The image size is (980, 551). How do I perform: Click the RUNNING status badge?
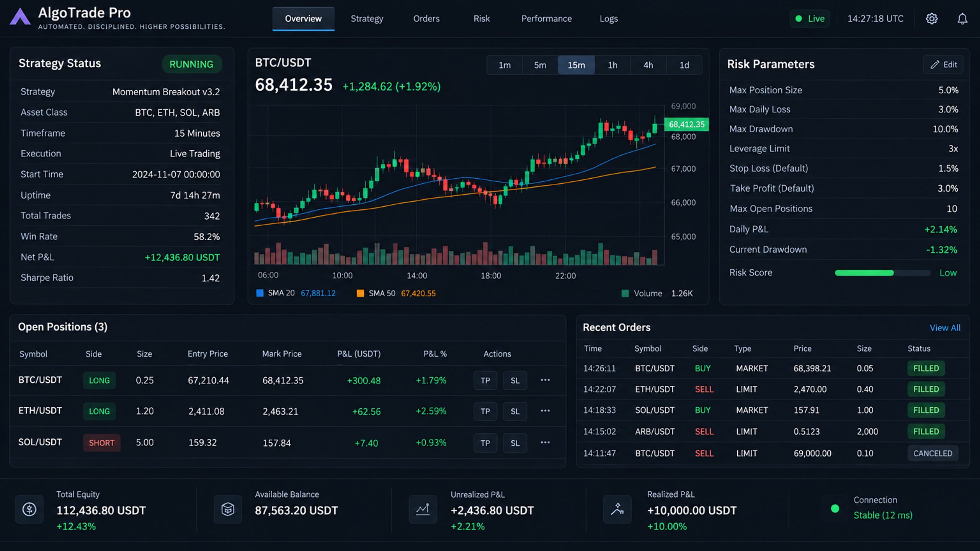click(191, 64)
